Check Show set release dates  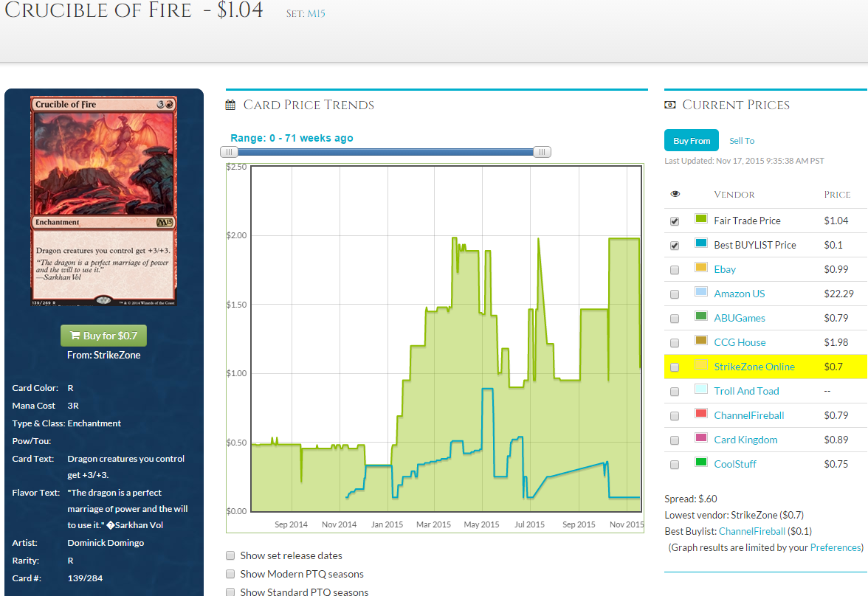(230, 555)
